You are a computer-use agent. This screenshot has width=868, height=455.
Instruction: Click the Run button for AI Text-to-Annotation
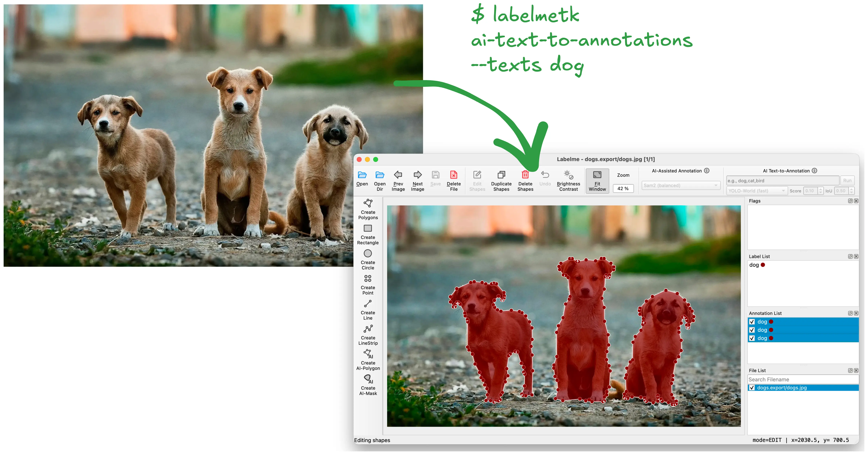[x=847, y=180]
